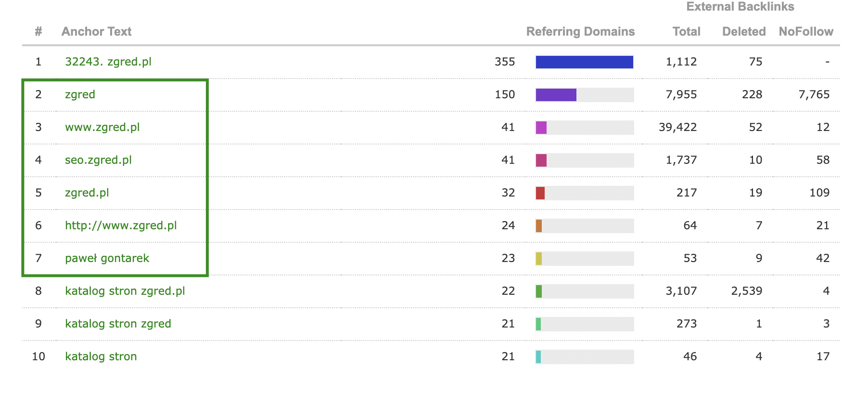This screenshot has width=868, height=393.
Task: Open the '32243. zgred.pl' anchor text link
Action: (x=108, y=62)
